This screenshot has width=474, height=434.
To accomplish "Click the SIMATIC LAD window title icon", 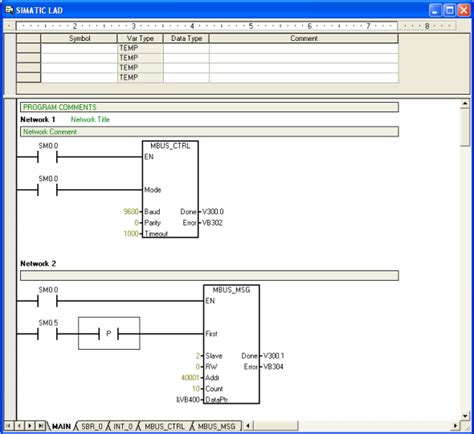I will click(x=9, y=10).
